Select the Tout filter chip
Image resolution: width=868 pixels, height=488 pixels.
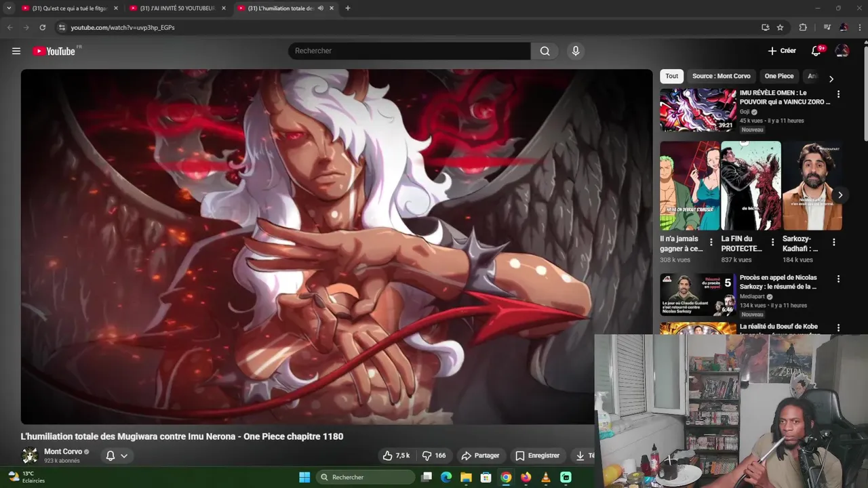[x=671, y=76]
